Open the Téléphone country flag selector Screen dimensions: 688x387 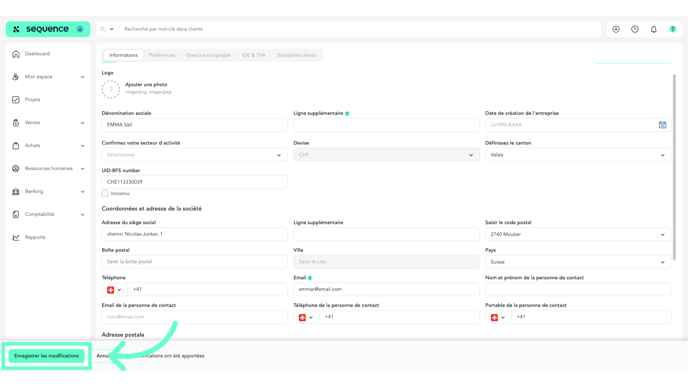pos(114,290)
